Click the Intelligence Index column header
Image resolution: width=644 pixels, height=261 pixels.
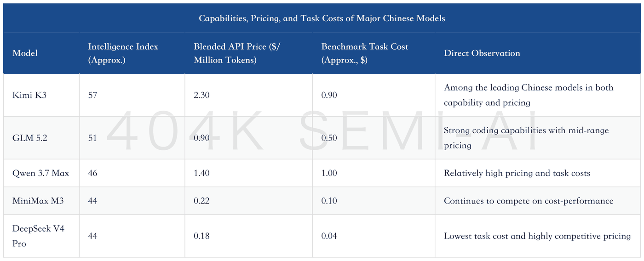point(123,53)
